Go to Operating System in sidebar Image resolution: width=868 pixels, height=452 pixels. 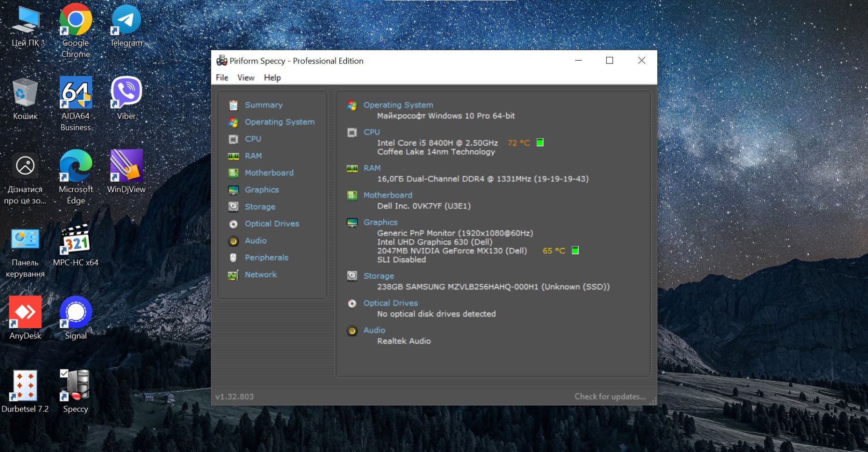tap(280, 122)
